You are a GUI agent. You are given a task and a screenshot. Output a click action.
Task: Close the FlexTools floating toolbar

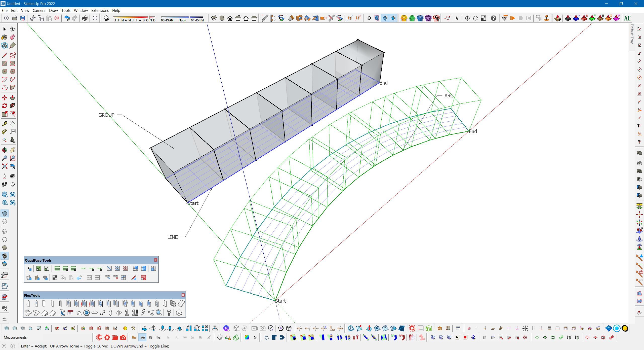183,295
